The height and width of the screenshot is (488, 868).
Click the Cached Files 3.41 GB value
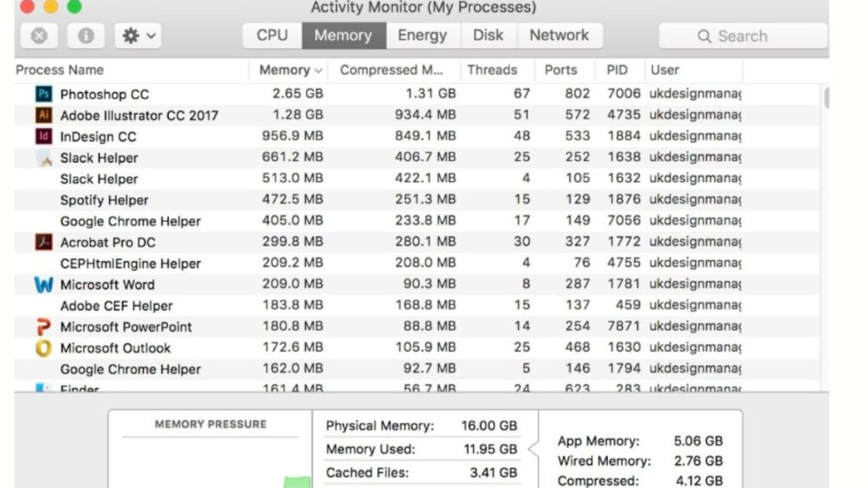(x=493, y=473)
